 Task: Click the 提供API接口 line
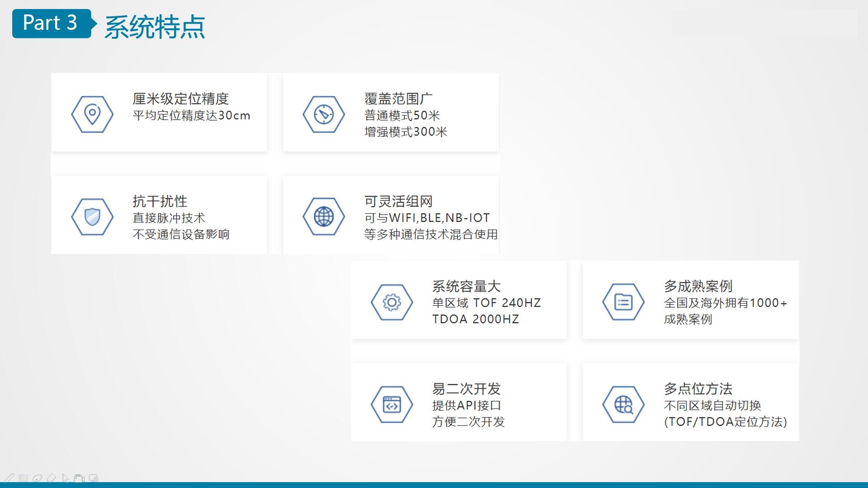[466, 405]
